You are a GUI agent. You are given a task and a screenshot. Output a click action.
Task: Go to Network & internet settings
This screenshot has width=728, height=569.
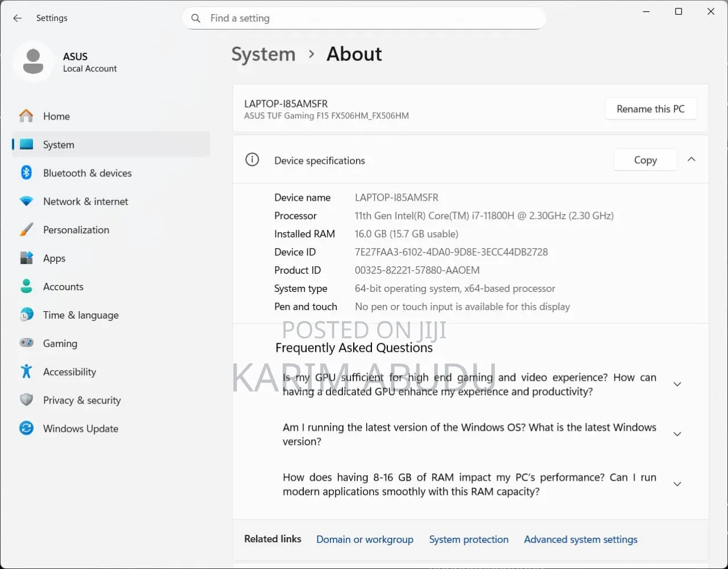tap(111, 201)
